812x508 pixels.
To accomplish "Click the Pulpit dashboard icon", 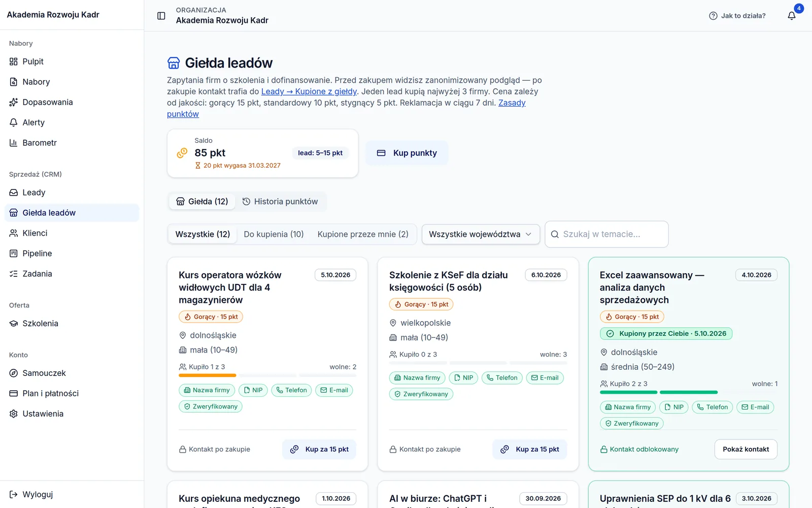I will (14, 61).
